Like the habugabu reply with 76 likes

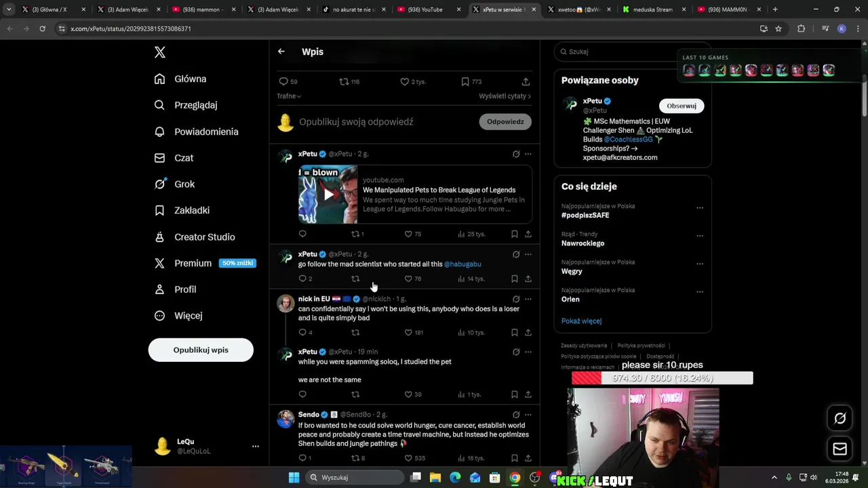coord(408,279)
